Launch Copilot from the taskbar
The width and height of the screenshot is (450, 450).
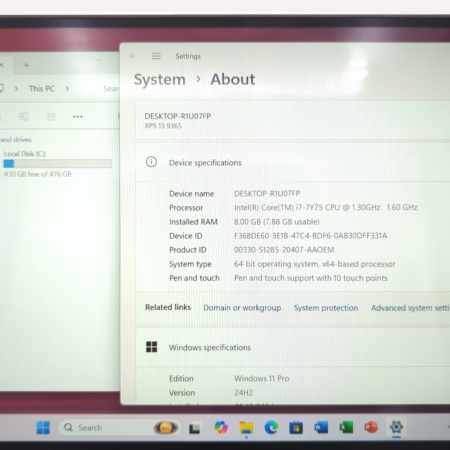coord(221,427)
